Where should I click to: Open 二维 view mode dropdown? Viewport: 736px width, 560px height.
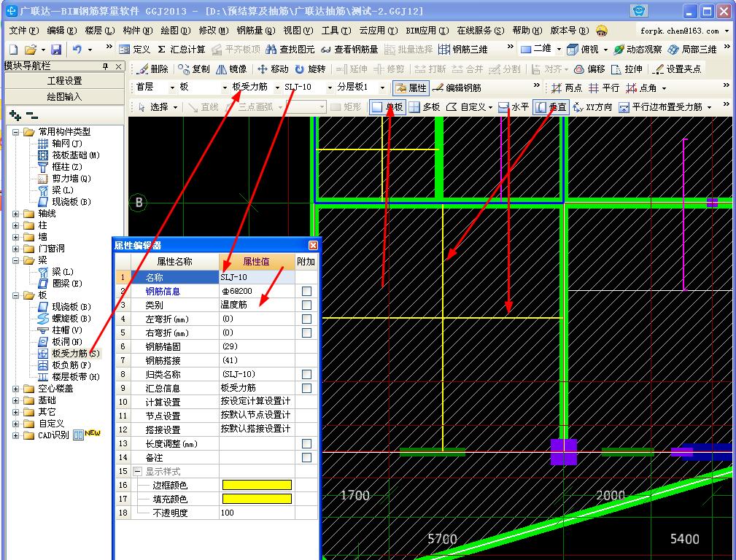coord(559,49)
